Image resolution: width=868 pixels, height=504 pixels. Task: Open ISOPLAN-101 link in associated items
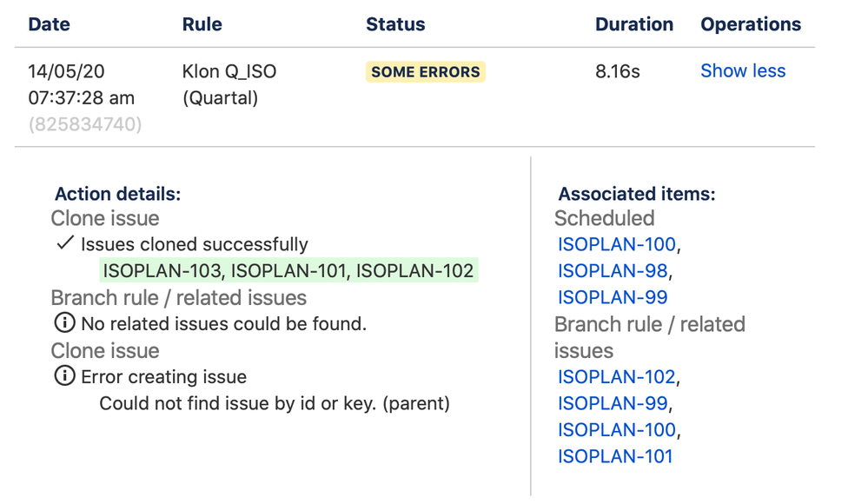615,456
